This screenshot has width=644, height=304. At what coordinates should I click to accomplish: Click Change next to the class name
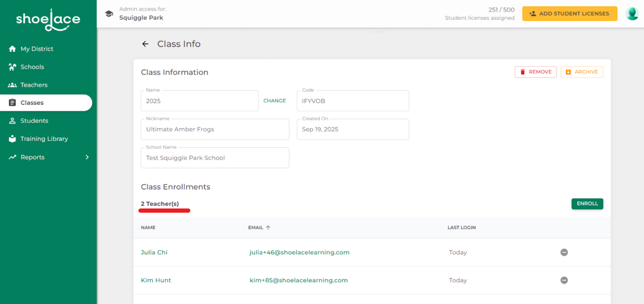(x=274, y=101)
